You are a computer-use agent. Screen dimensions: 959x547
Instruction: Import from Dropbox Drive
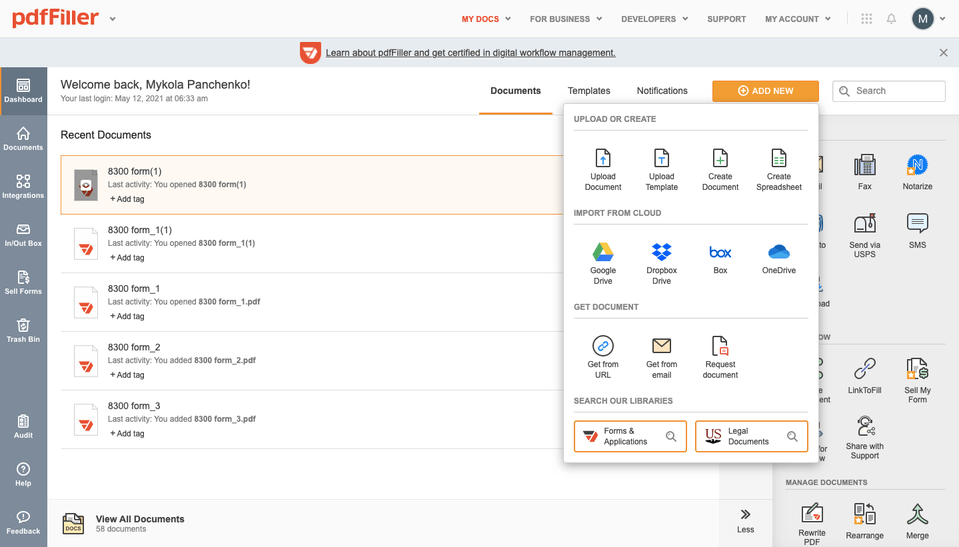[x=662, y=264]
